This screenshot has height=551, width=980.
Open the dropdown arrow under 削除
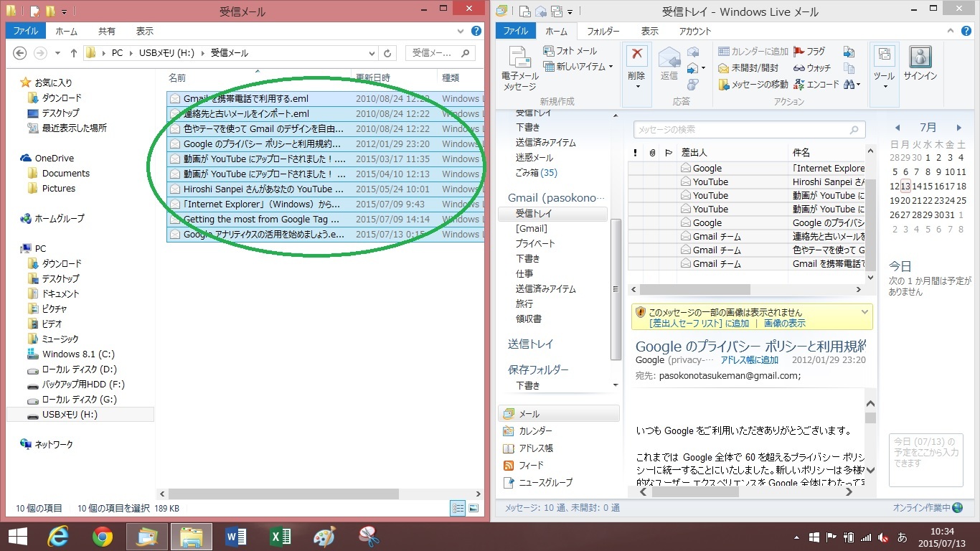[x=636, y=87]
